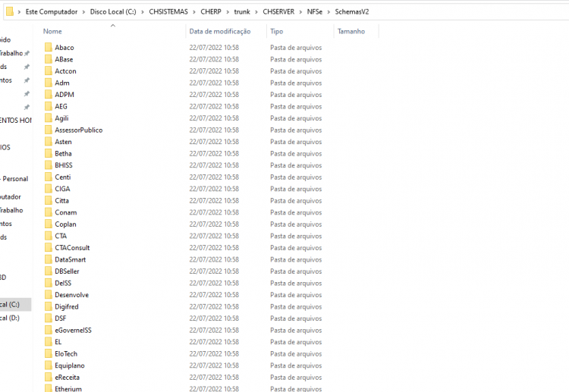Expand chevron before Este Computador breadcrumb
This screenshot has height=392, width=569.
tap(19, 12)
